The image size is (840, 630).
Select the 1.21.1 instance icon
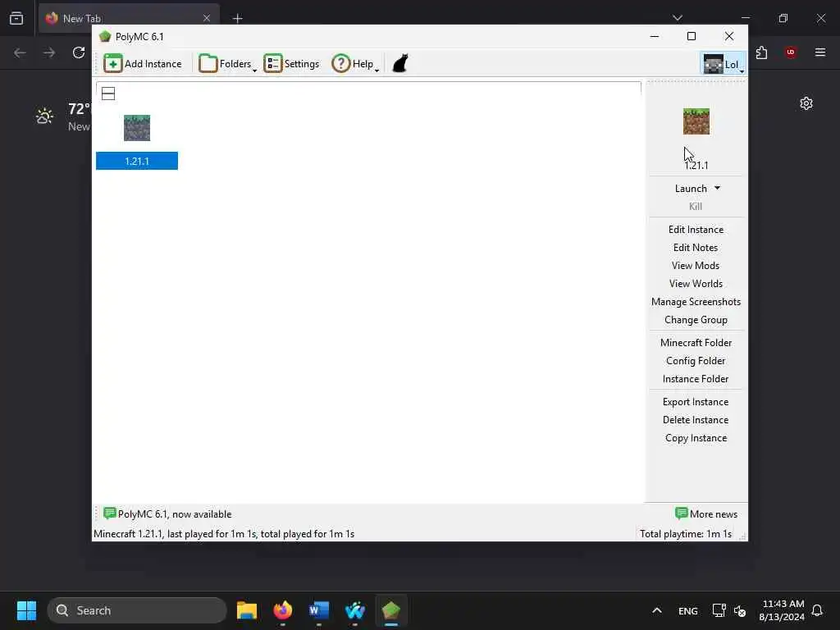click(x=137, y=128)
